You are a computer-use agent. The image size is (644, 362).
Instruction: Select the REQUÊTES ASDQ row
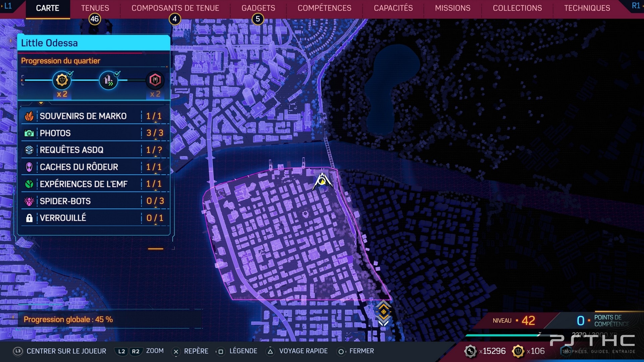[95, 150]
